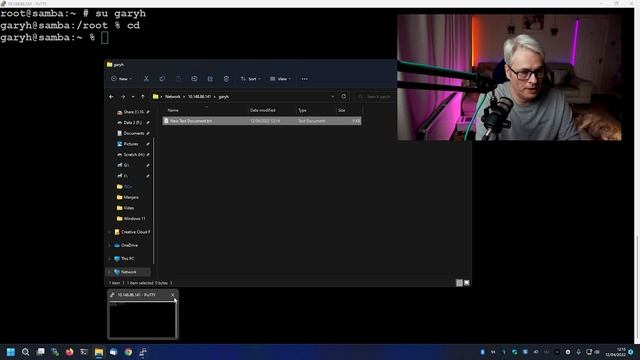Go back with the Explorer back arrow

[111, 97]
